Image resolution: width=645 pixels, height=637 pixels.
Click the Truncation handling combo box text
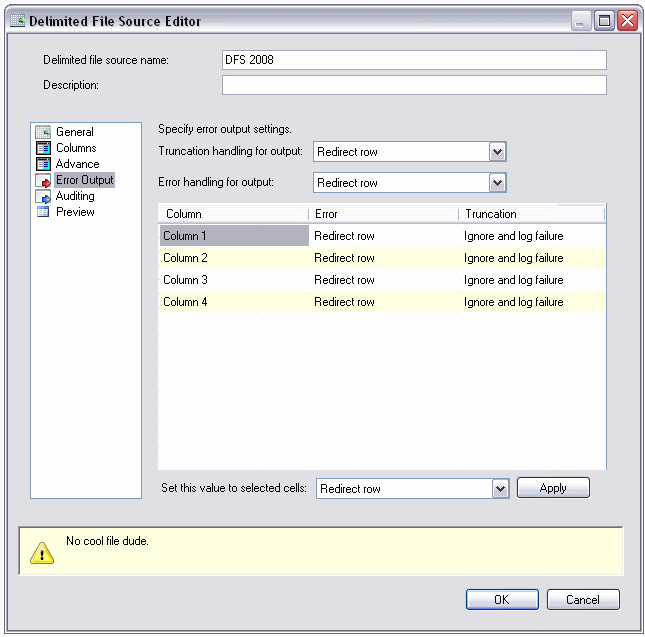tap(347, 152)
